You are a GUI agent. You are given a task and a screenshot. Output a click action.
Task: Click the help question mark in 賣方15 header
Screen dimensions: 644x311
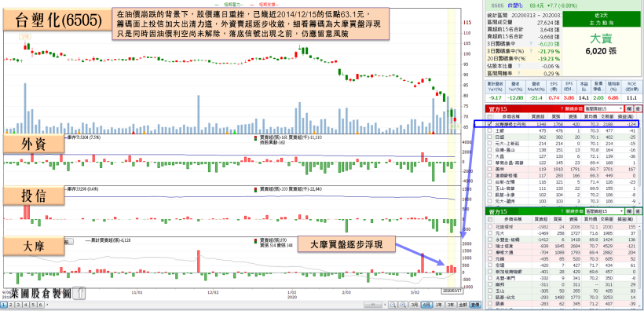562,211
